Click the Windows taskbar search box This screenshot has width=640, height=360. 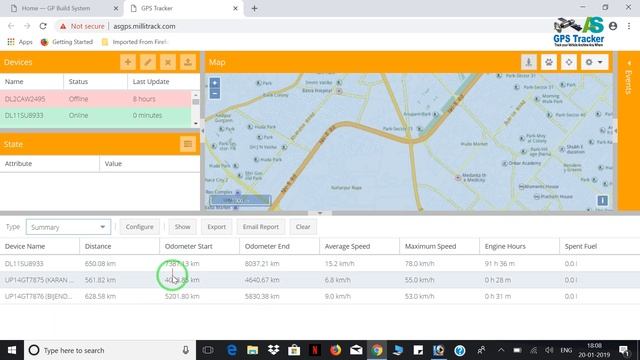tap(110, 350)
